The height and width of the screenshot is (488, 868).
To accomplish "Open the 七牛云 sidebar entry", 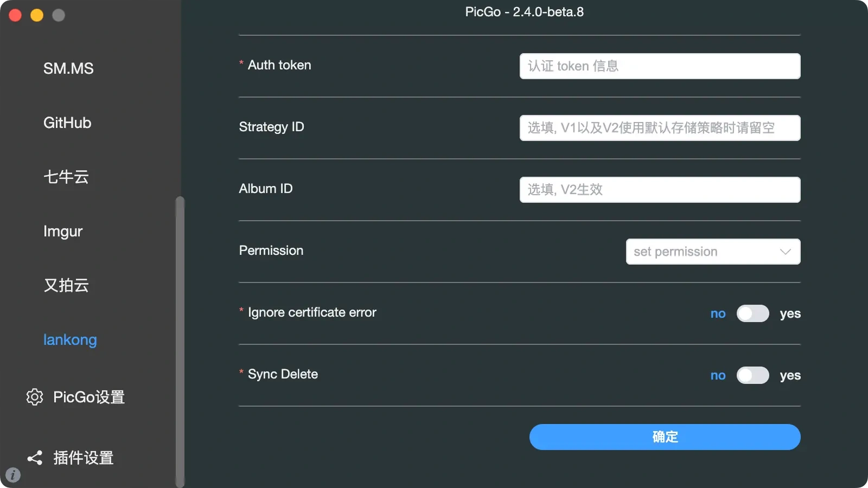I will (x=66, y=177).
